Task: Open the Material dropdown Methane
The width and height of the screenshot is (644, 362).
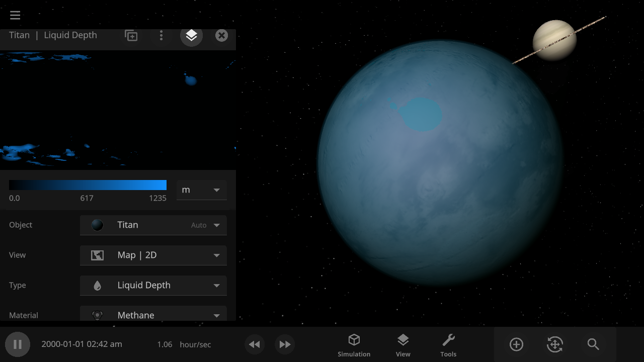Action: 153,314
